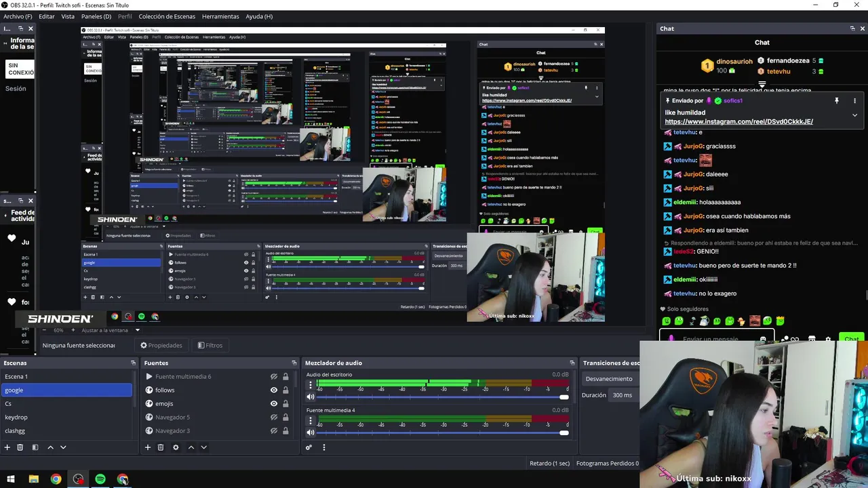Undock the Fuentes panel

[x=294, y=363]
